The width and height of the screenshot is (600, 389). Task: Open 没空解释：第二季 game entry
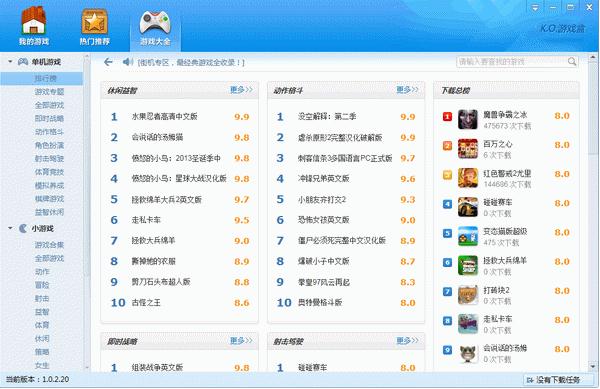[327, 117]
